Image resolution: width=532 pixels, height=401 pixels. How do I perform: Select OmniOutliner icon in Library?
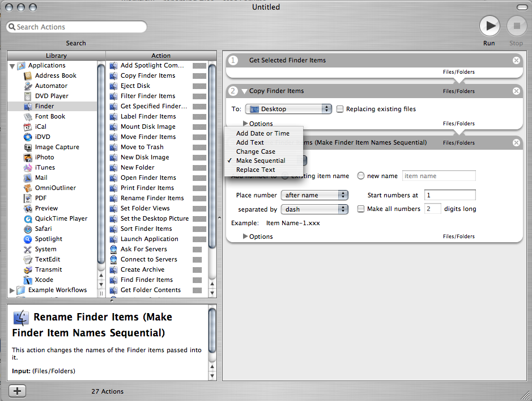tap(28, 188)
